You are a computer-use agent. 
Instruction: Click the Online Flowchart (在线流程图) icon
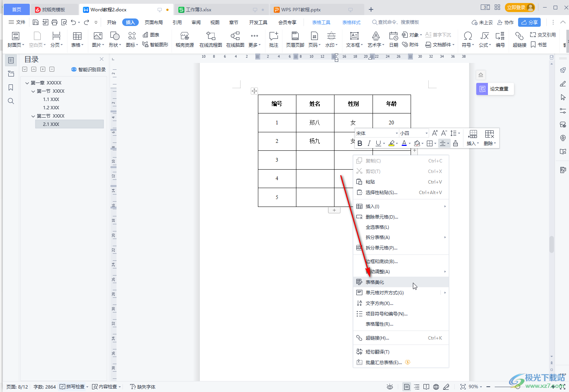click(210, 40)
